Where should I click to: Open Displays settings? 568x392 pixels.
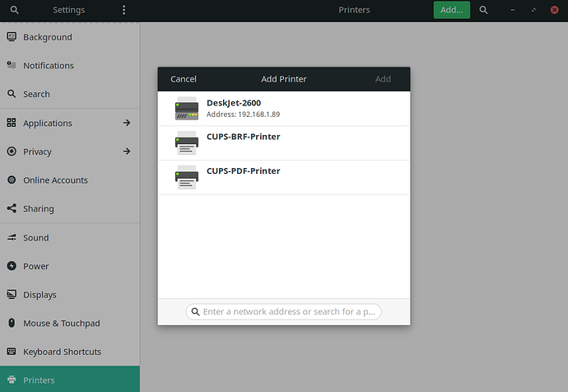pyautogui.click(x=69, y=295)
